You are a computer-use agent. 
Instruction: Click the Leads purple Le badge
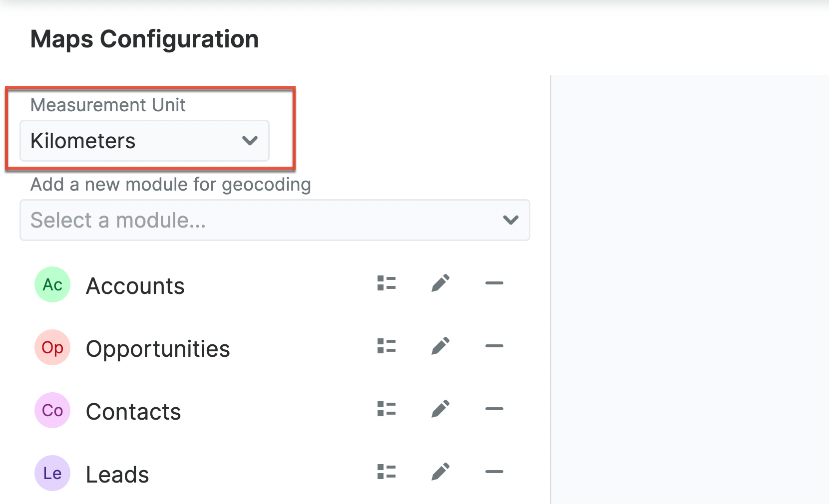(52, 473)
